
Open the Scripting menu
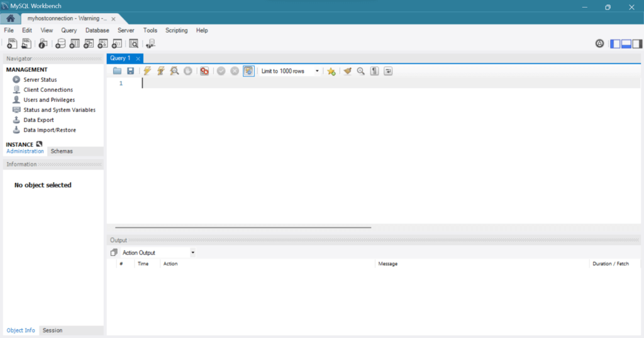coord(177,30)
